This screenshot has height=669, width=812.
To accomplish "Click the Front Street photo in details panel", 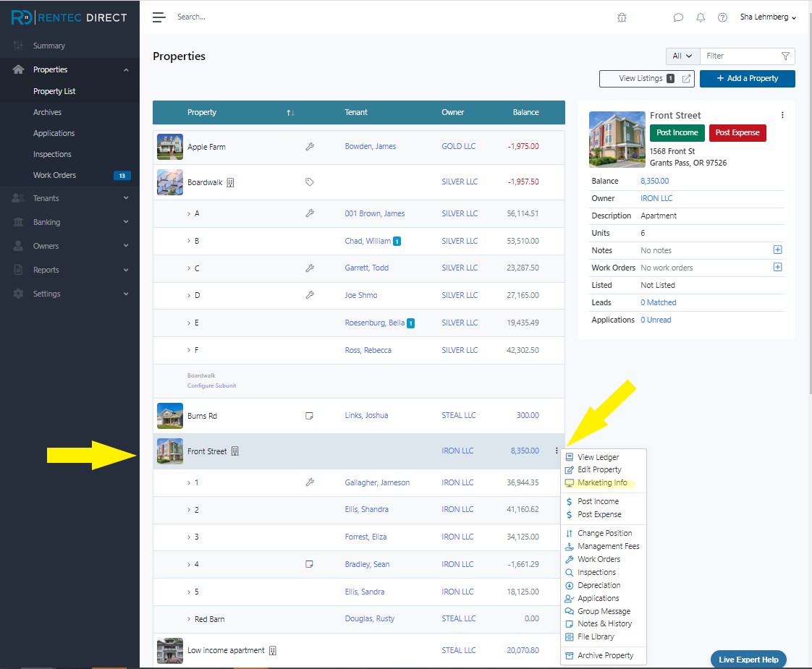I will [x=617, y=140].
